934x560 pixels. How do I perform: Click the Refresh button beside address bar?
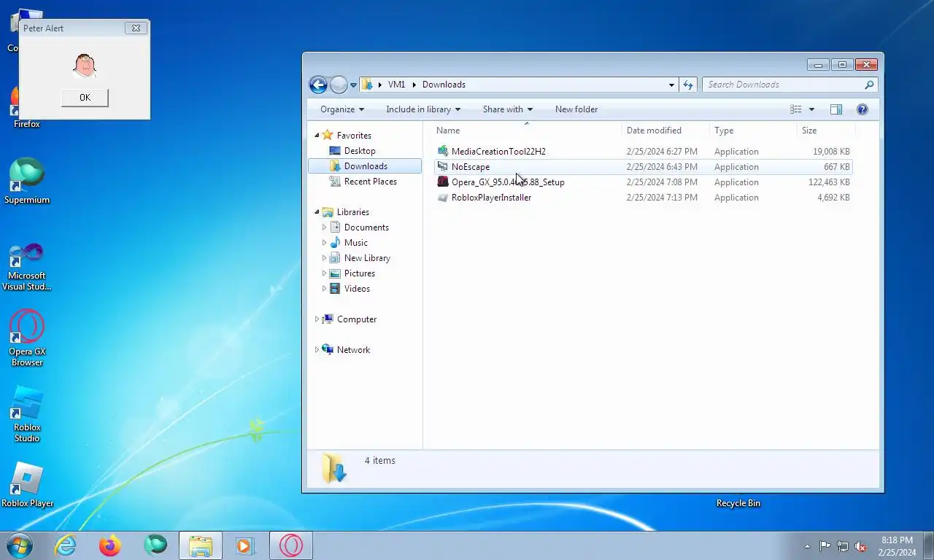(x=688, y=85)
